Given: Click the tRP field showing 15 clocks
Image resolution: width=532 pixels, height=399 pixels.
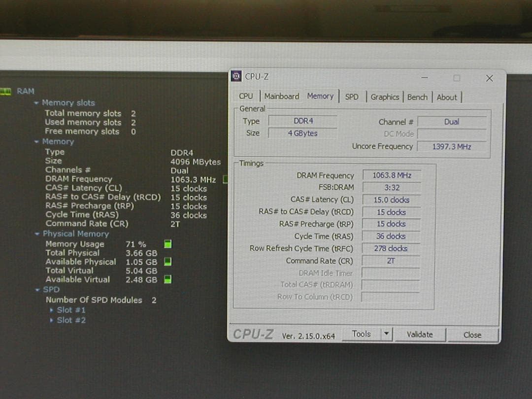Looking at the screenshot, I should [x=391, y=224].
